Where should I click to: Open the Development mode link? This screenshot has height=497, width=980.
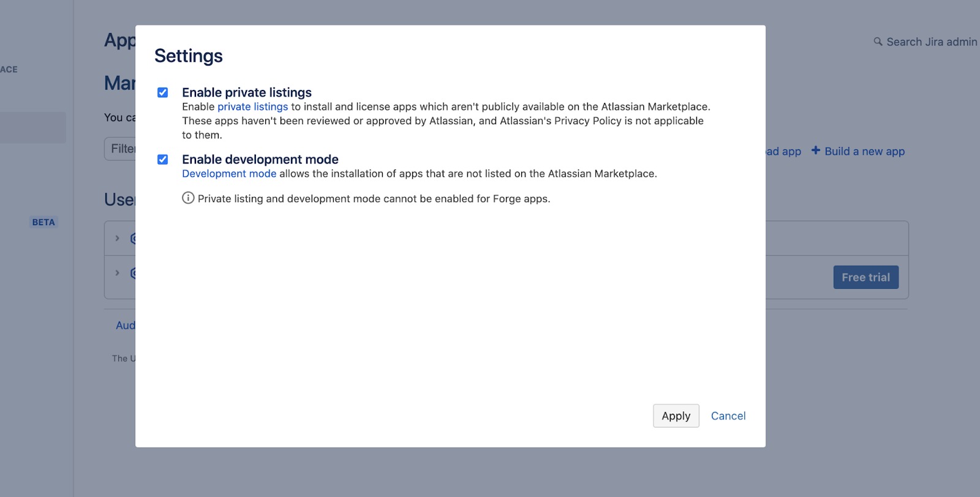229,174
